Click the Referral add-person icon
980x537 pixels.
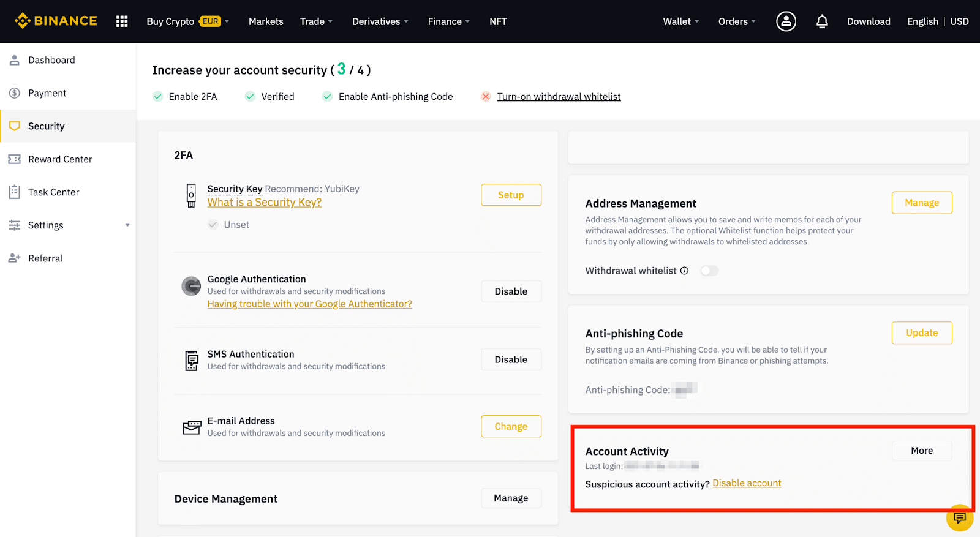coord(15,258)
